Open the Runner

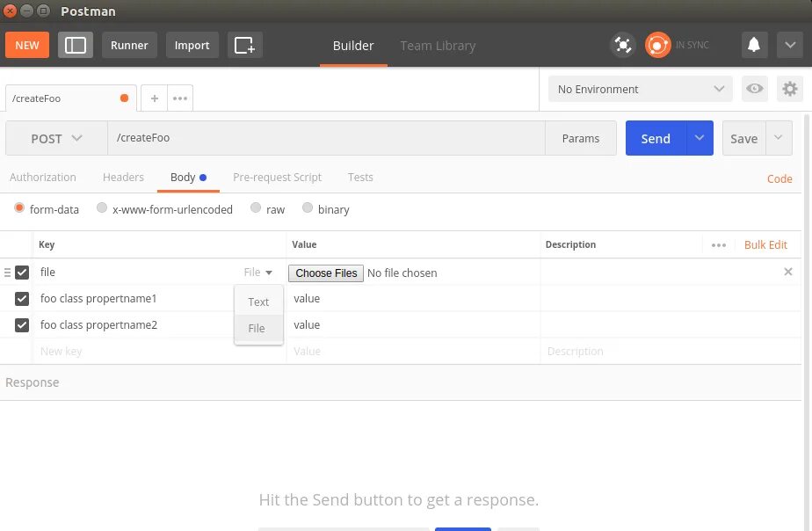[129, 45]
